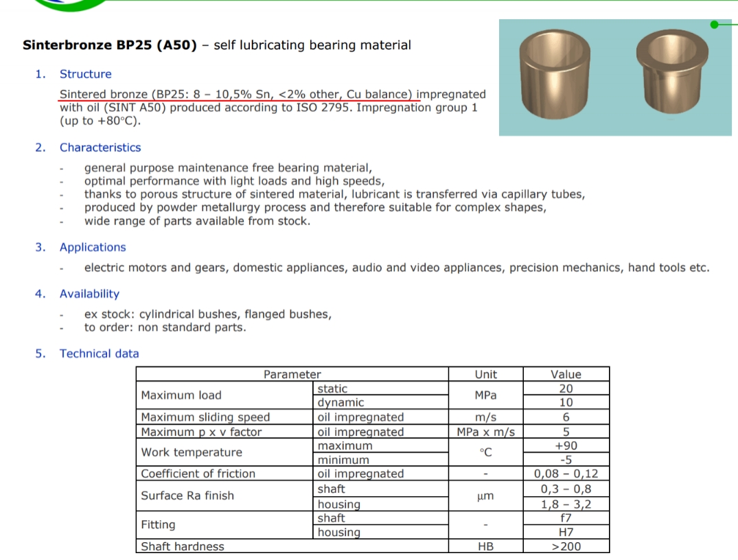Click the Coefficient of friction cell
738x560 pixels.
pos(224,474)
